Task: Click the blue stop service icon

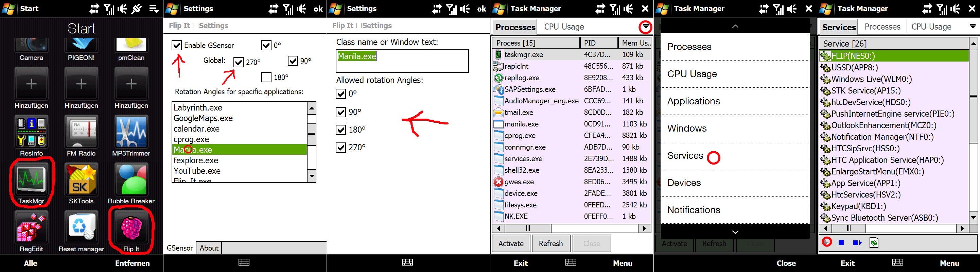Action: 841,242
